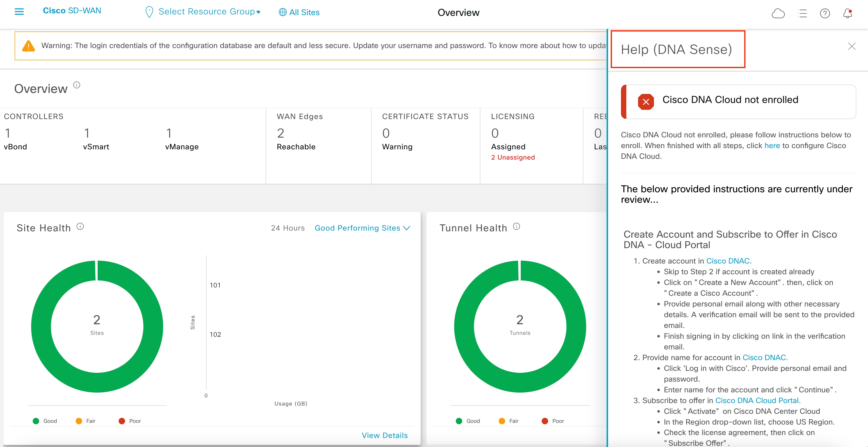Screen dimensions: 868x447
Task: Open the cloud status icon
Action: [x=778, y=13]
